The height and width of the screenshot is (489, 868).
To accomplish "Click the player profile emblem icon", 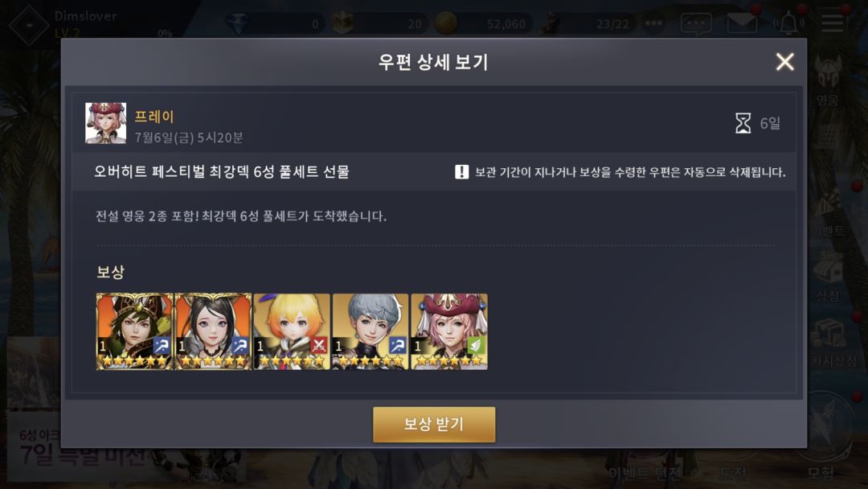I will pyautogui.click(x=29, y=24).
